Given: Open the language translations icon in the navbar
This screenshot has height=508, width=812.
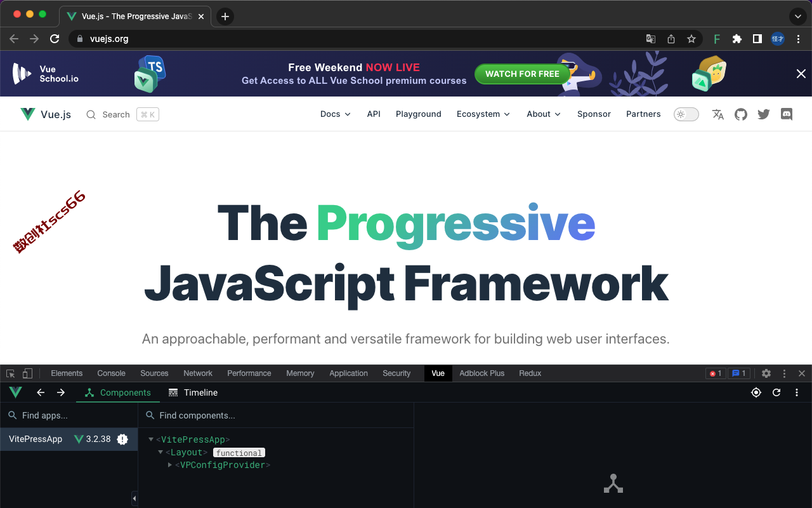Looking at the screenshot, I should [718, 114].
